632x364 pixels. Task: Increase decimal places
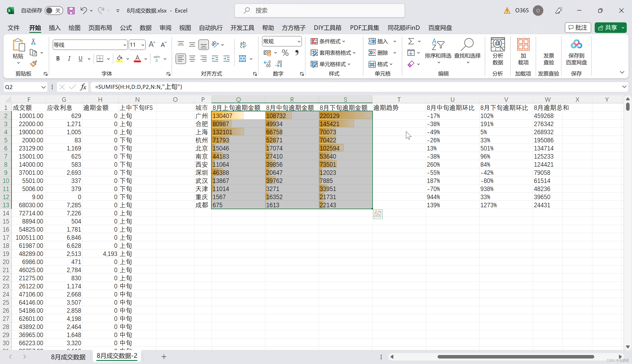[x=267, y=64]
